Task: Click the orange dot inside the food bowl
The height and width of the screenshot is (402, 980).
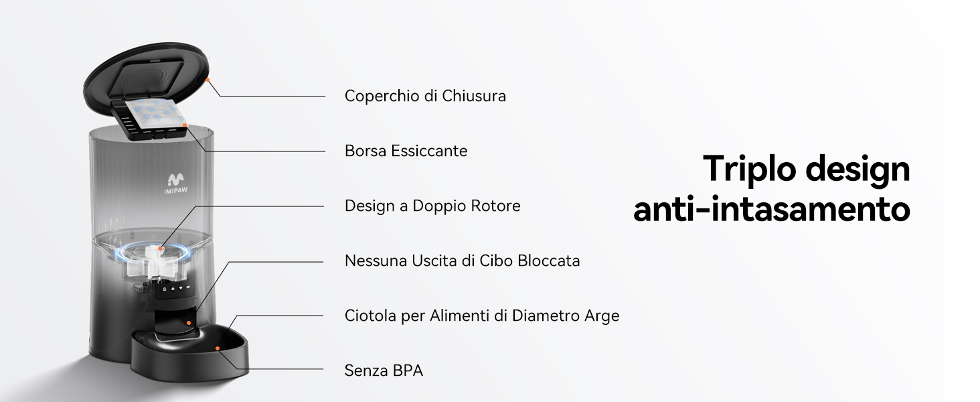Action: [218, 348]
